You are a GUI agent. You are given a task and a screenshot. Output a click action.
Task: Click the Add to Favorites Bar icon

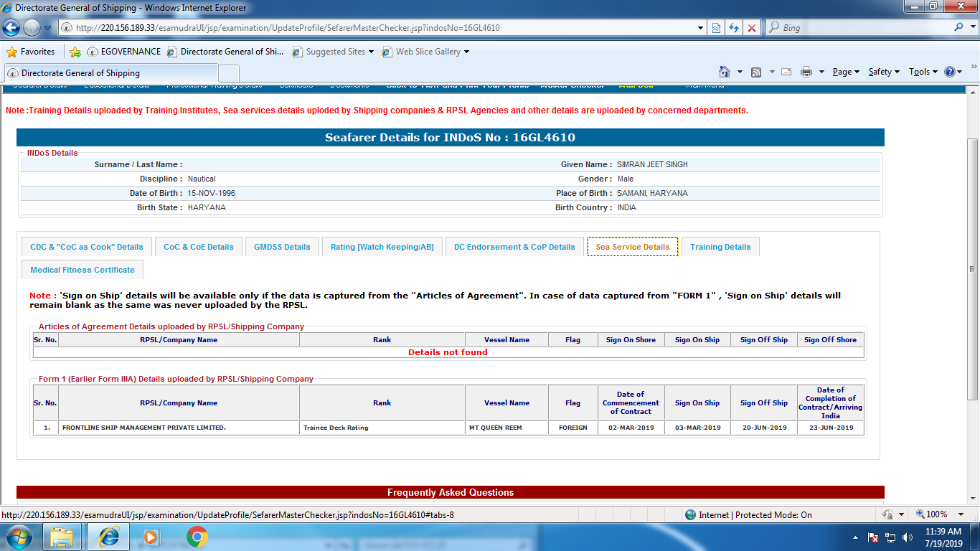pos(75,52)
